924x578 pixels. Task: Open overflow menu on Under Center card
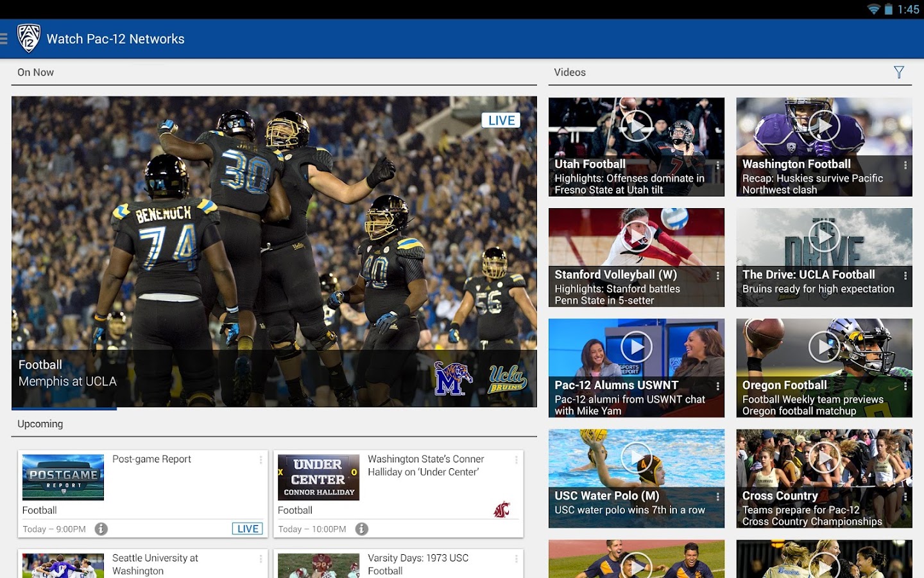point(516,460)
